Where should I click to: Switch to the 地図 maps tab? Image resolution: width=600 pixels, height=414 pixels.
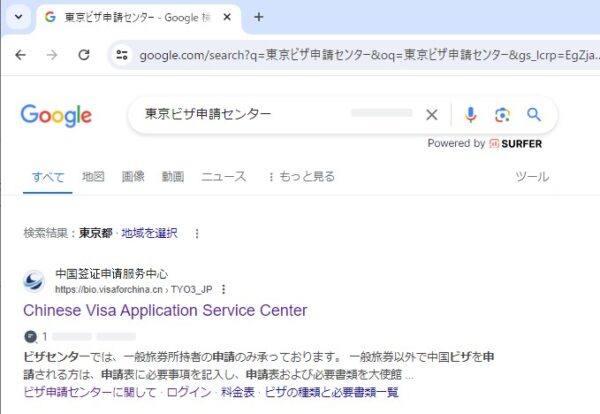pos(93,177)
